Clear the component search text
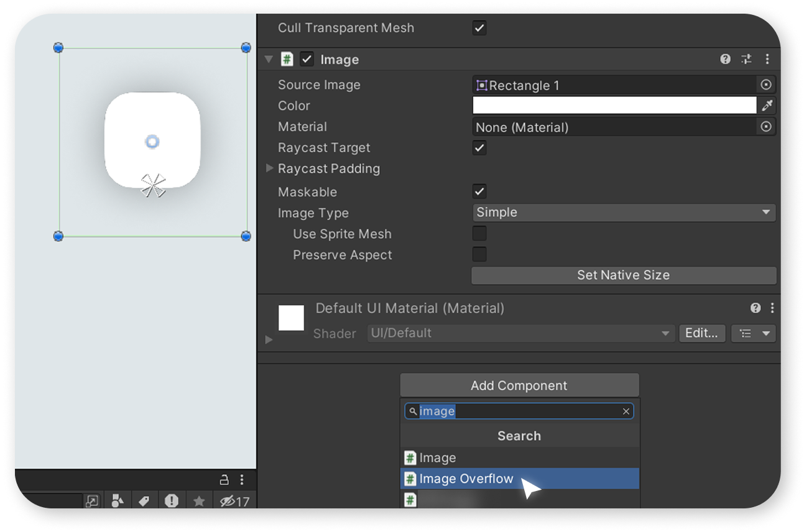This screenshot has height=532, width=804. coord(626,411)
